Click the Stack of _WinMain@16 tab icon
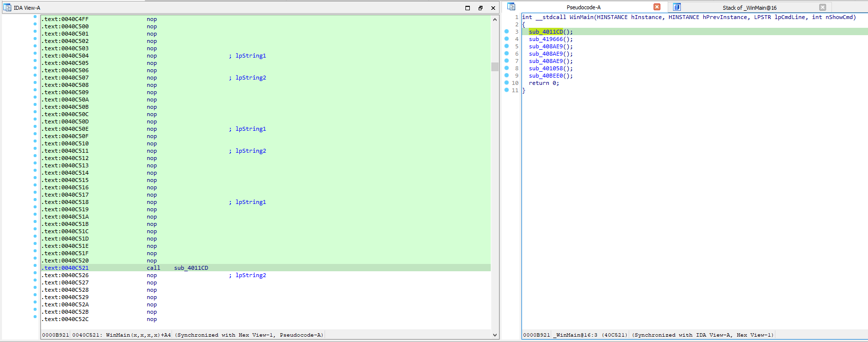 (x=677, y=7)
